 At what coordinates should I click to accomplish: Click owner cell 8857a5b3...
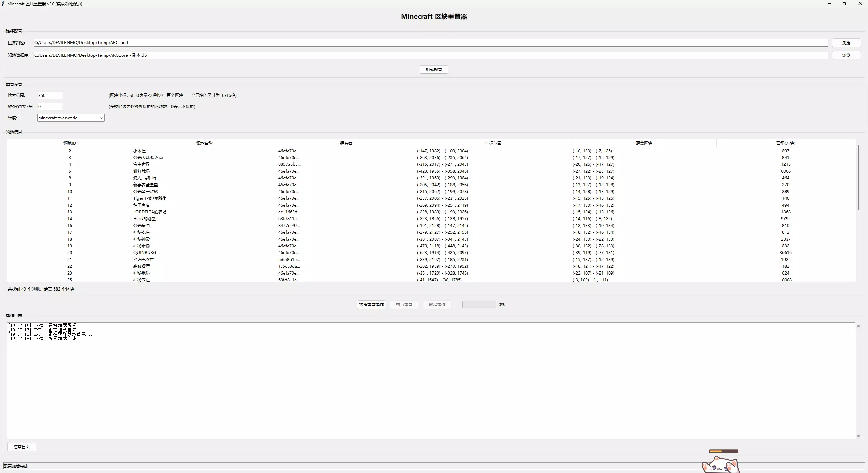click(x=289, y=164)
